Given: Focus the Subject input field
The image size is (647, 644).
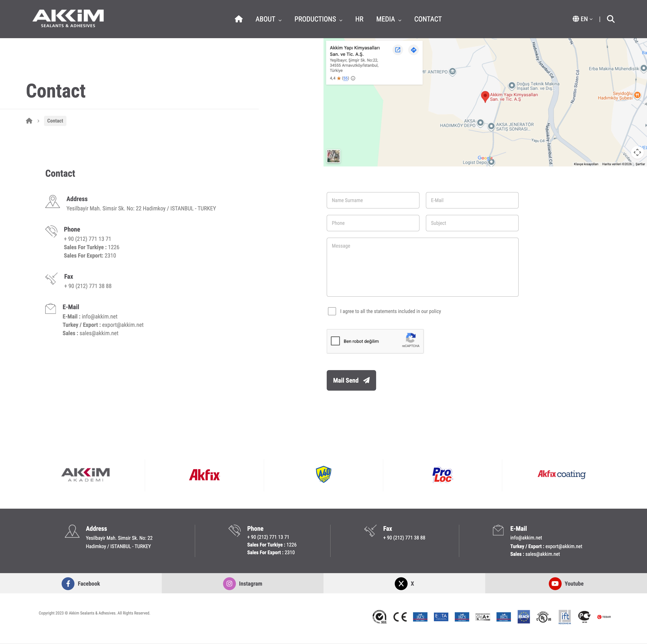Looking at the screenshot, I should point(472,223).
